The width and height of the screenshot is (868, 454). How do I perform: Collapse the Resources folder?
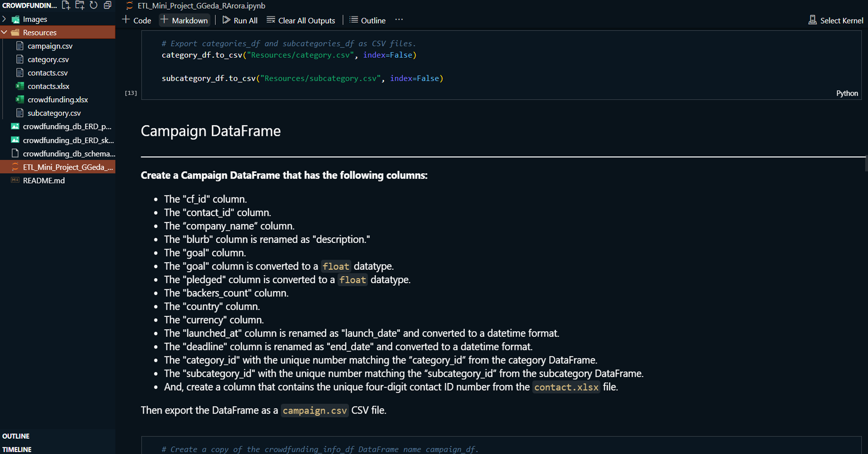[x=39, y=33]
